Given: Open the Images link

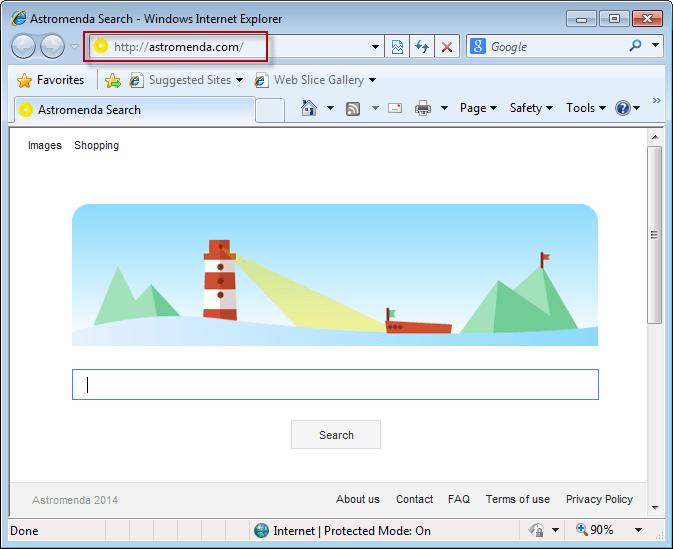Looking at the screenshot, I should [x=45, y=146].
